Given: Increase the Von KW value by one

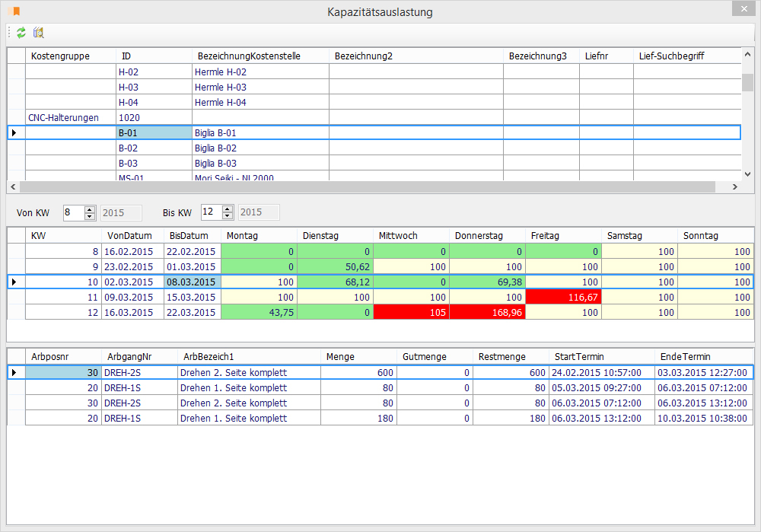Looking at the screenshot, I should pyautogui.click(x=90, y=209).
